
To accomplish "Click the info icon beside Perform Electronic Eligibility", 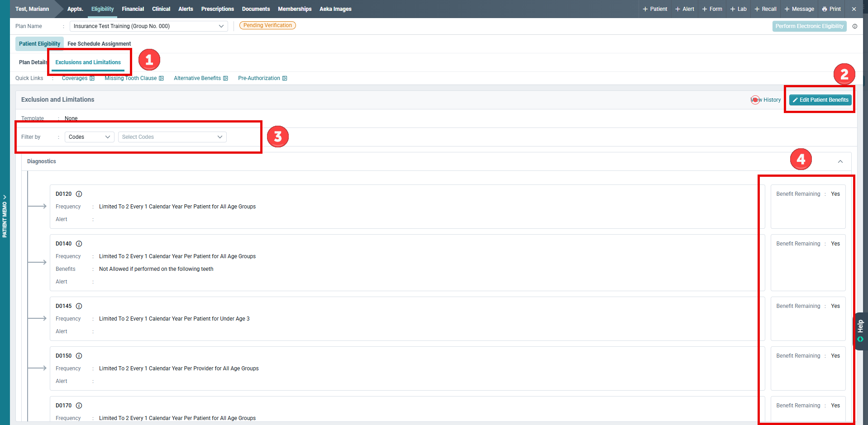I will pyautogui.click(x=855, y=26).
